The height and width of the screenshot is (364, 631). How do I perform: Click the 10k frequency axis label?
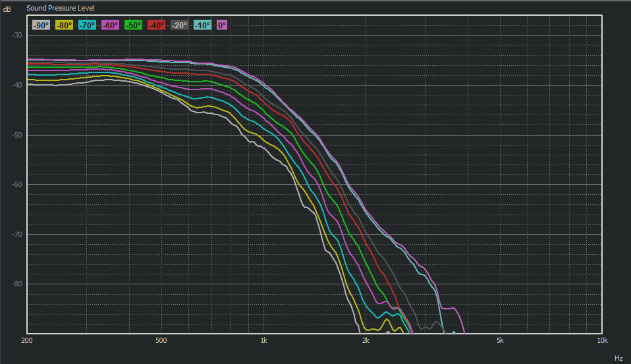(x=602, y=341)
